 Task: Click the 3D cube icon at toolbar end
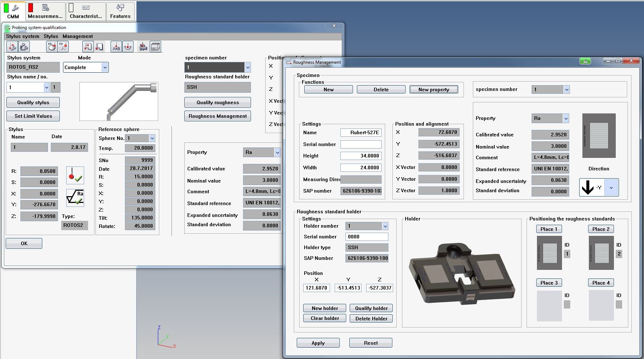(155, 46)
